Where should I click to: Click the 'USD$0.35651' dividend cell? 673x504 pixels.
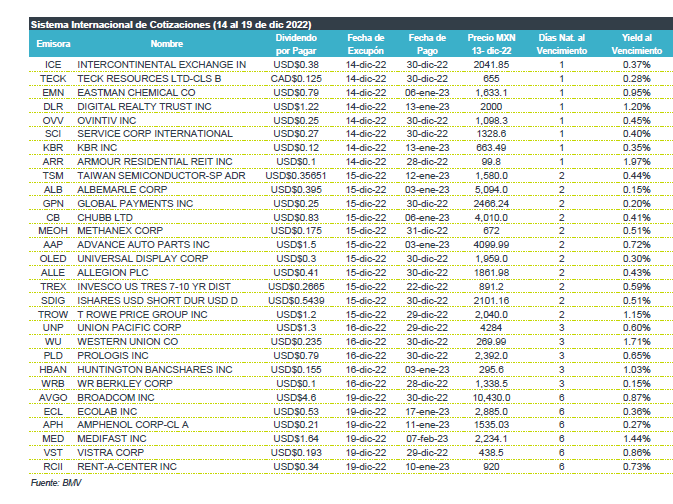coord(296,176)
